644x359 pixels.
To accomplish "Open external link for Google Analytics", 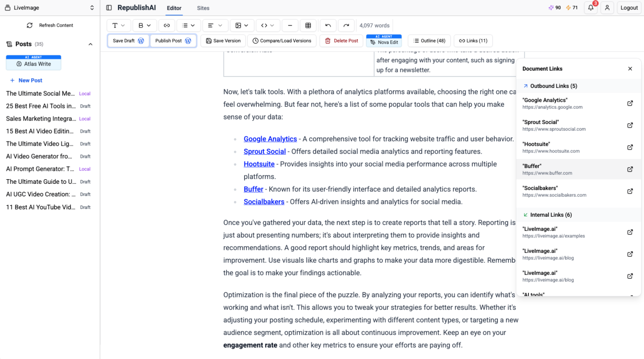I will click(x=630, y=103).
